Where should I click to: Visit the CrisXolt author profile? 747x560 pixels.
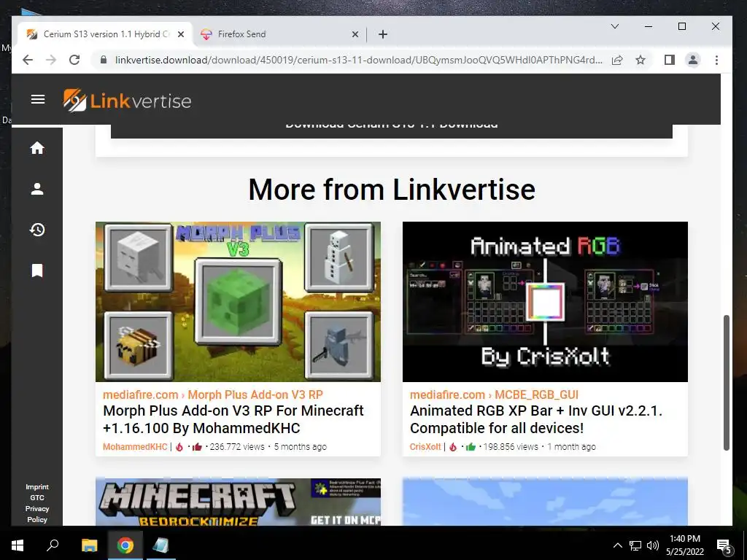point(425,447)
